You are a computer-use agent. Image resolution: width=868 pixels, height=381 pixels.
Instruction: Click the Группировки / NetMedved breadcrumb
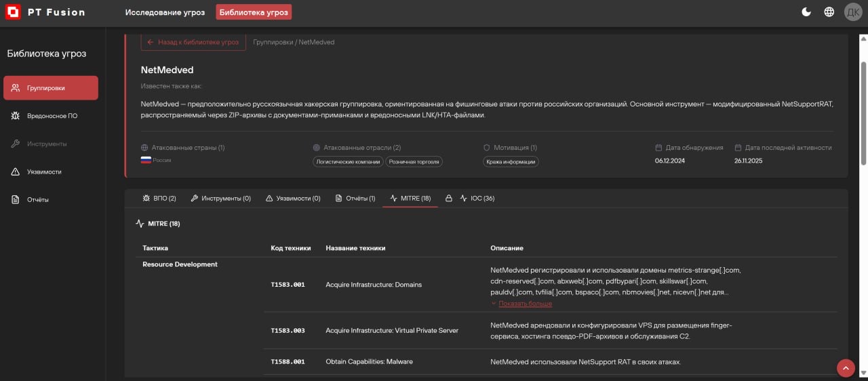click(294, 42)
